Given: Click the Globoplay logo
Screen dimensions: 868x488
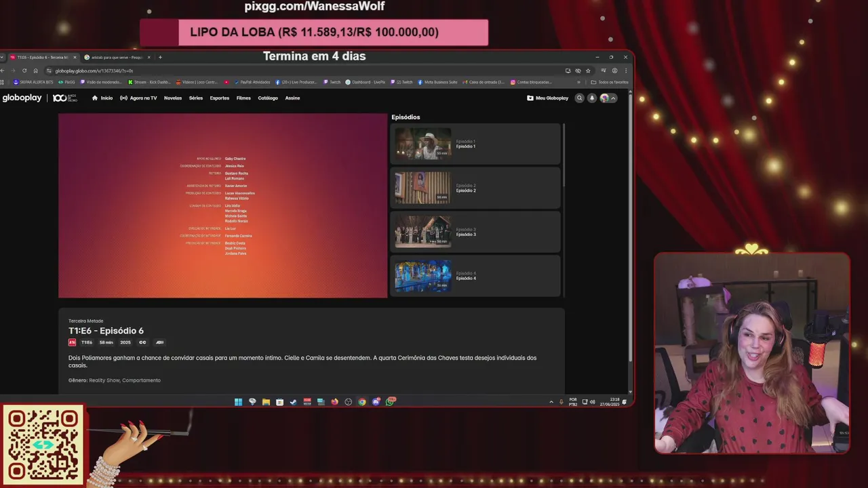Looking at the screenshot, I should (22, 98).
